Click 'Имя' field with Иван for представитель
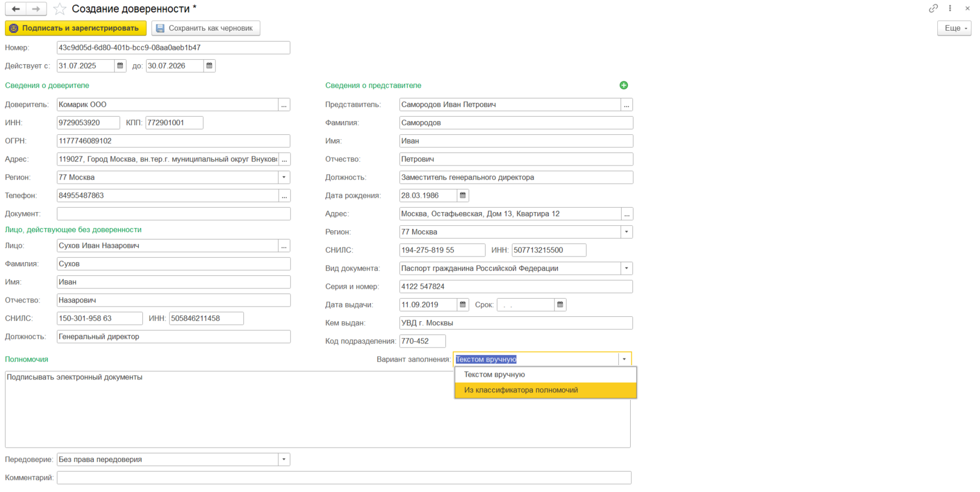980x492 pixels. point(516,141)
